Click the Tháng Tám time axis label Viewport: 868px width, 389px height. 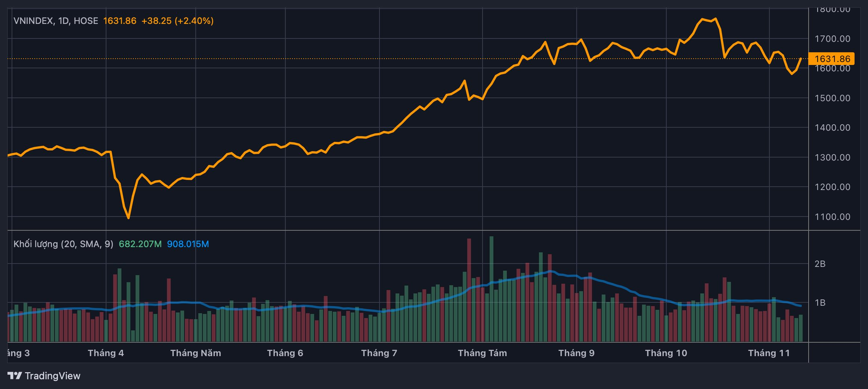click(482, 353)
